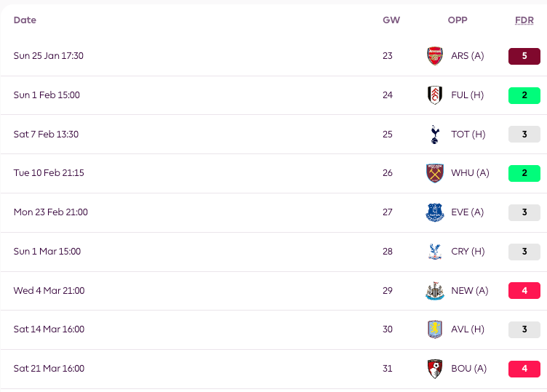This screenshot has height=392, width=547.
Task: Click gameweek 27 number
Action: click(x=388, y=212)
